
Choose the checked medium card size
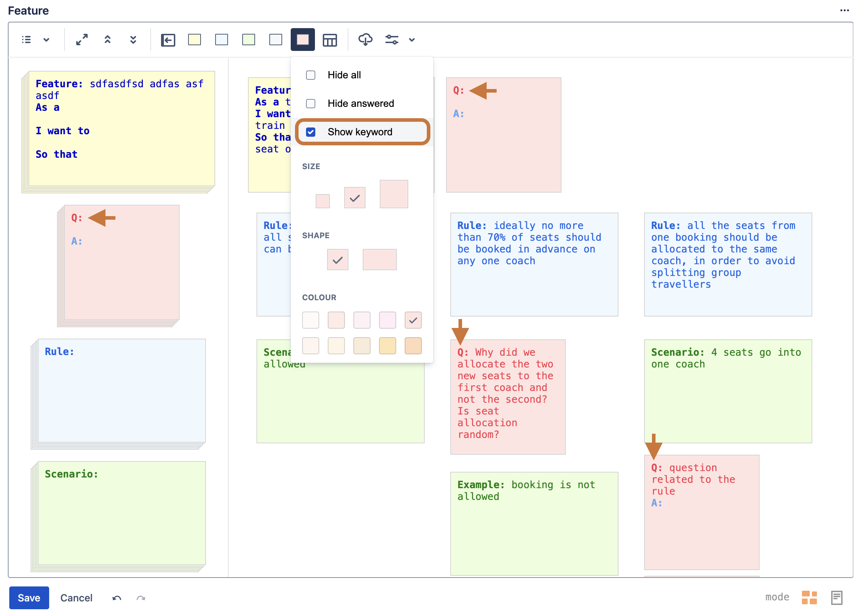(355, 198)
